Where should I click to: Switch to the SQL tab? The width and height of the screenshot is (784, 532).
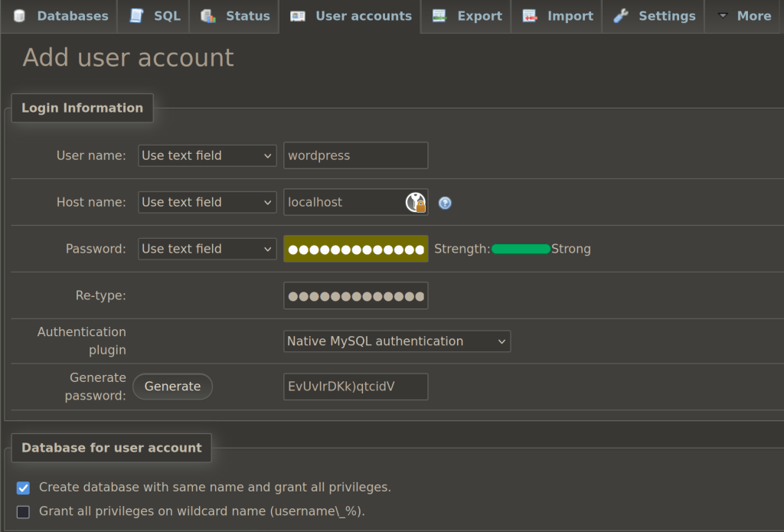click(x=153, y=17)
